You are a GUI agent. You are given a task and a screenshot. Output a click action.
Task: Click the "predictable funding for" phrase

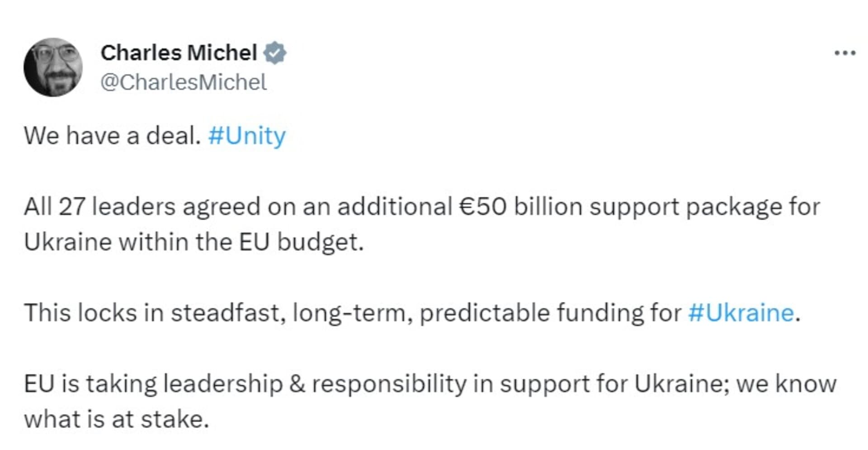click(551, 313)
